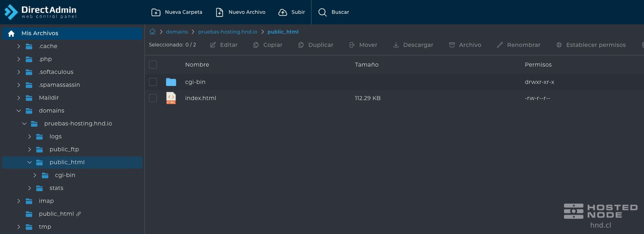This screenshot has width=644, height=234.
Task: Expand the Maildir folder
Action: pyautogui.click(x=19, y=98)
